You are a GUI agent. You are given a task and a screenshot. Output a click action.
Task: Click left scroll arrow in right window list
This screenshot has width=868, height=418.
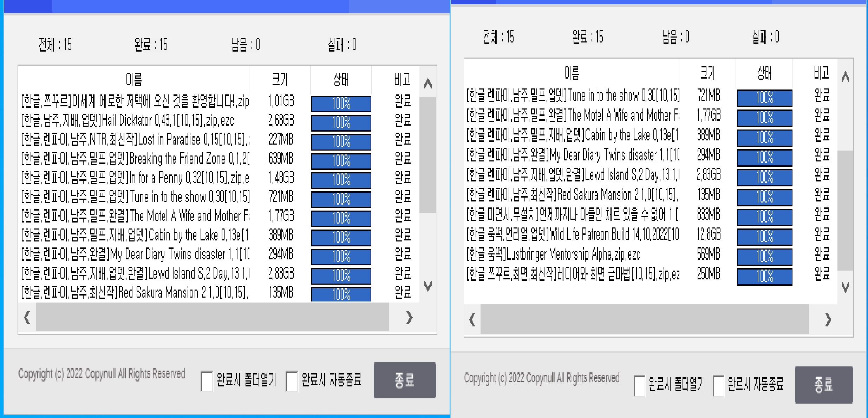[x=472, y=319]
